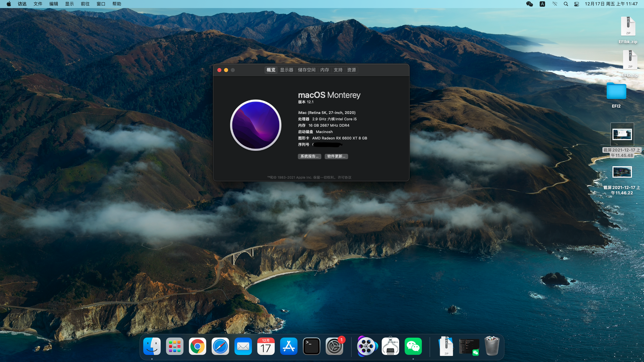Open Launchpad from the dock
Image resolution: width=644 pixels, height=362 pixels.
(x=174, y=347)
